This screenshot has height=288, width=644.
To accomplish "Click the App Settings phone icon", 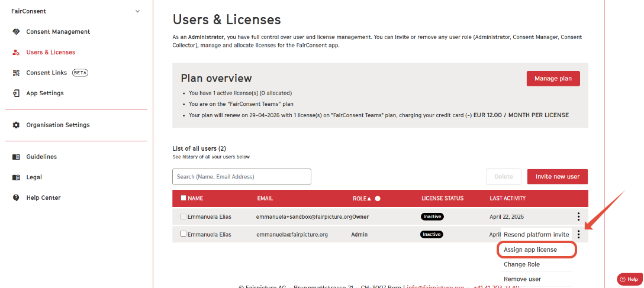I will pos(16,93).
